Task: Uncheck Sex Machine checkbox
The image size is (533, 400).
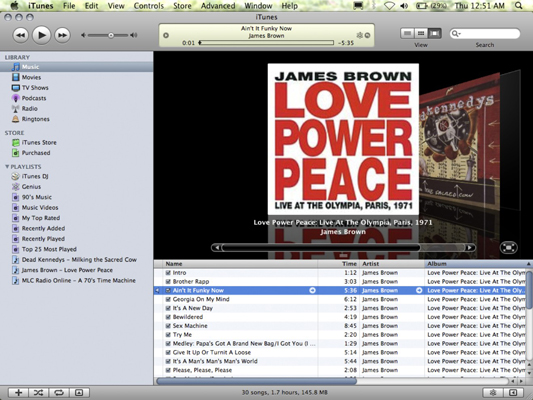Action: point(168,326)
